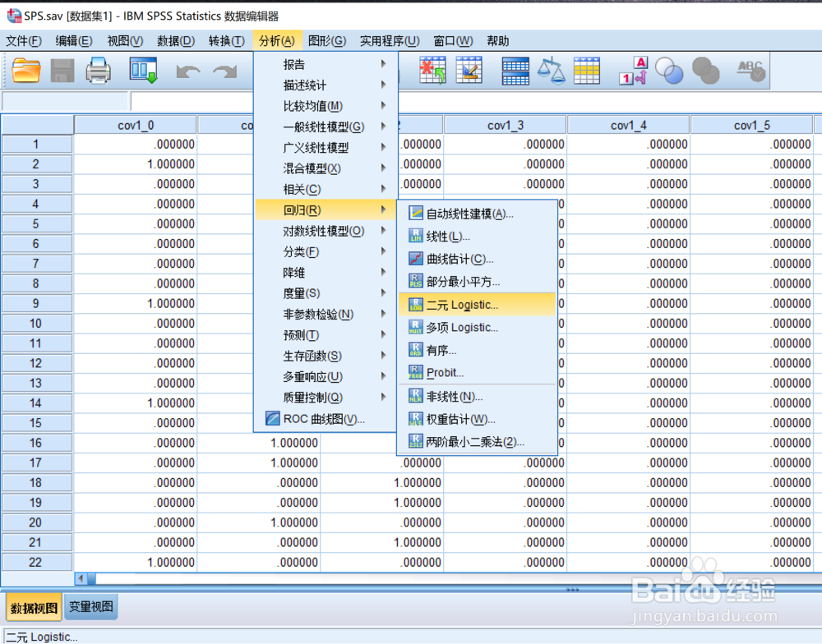Viewport: 822px width, 644px height.
Task: Expand the 非参数检验(N) submenu
Action: tap(326, 314)
